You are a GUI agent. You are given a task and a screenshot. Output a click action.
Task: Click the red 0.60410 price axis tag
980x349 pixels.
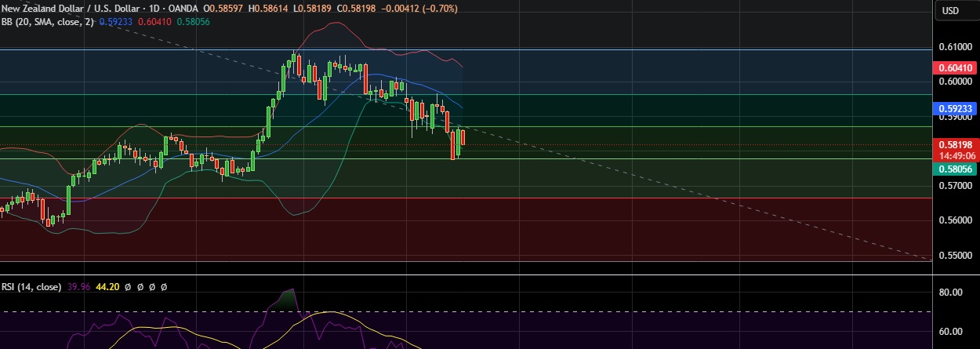pos(955,68)
